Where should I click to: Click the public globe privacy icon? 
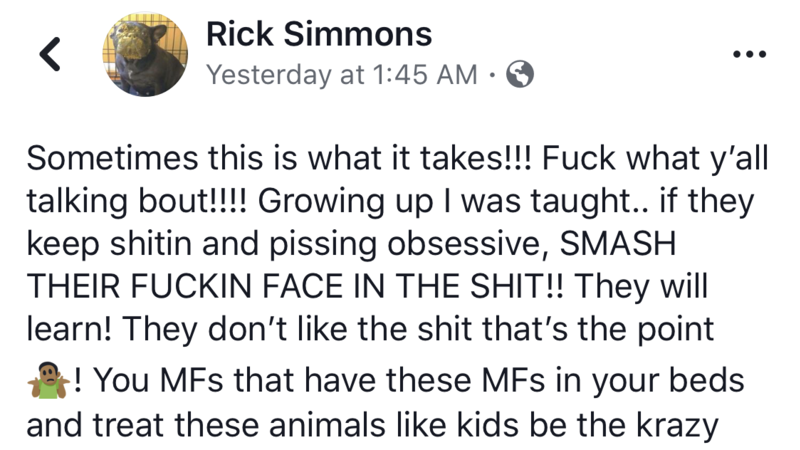520,76
